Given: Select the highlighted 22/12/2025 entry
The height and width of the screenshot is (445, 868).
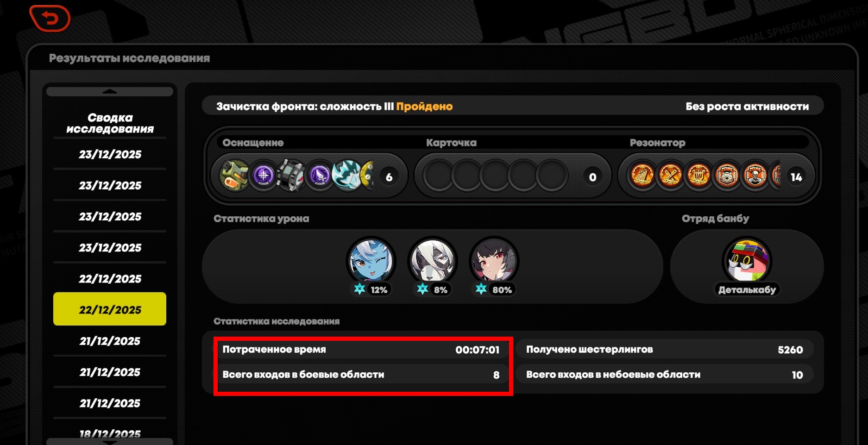Looking at the screenshot, I should (110, 309).
